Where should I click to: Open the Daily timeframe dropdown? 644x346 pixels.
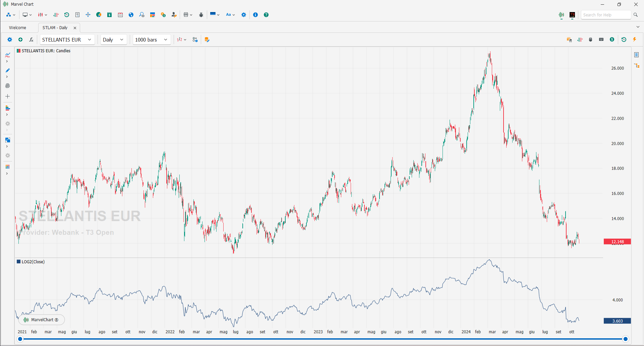113,40
